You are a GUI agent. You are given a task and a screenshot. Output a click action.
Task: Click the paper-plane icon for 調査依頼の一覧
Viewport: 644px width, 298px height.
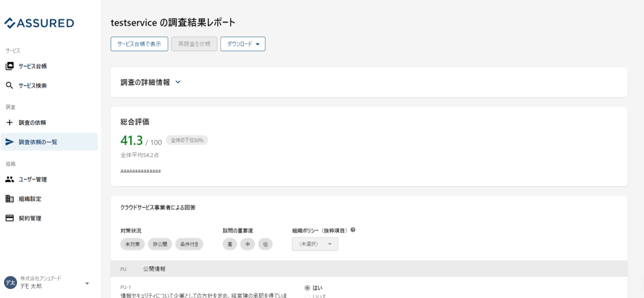pos(10,142)
